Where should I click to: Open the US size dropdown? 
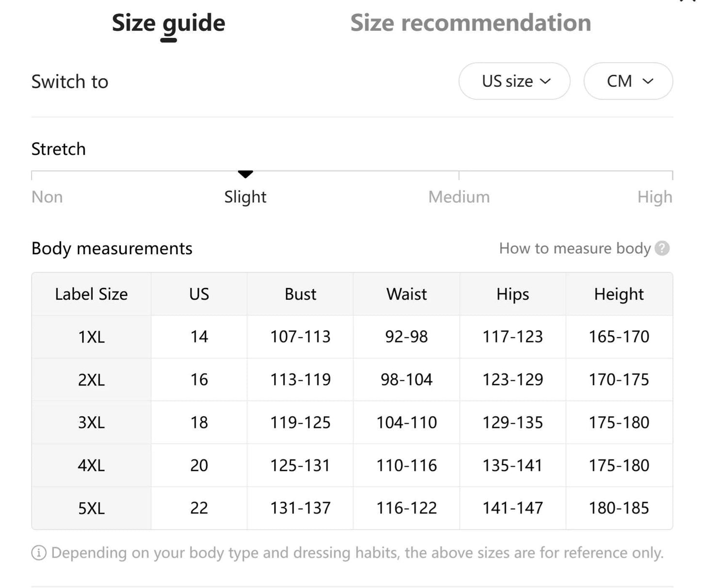[514, 81]
